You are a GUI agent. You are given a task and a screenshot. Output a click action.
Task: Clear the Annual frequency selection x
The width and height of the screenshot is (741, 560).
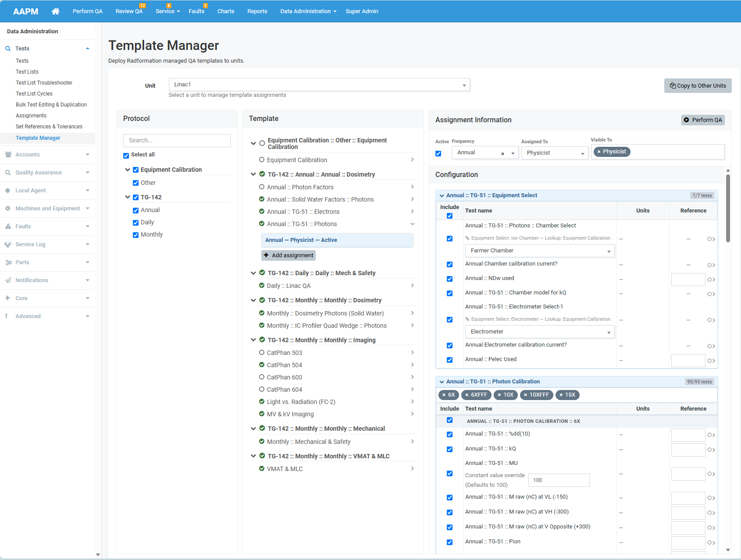[x=502, y=153]
